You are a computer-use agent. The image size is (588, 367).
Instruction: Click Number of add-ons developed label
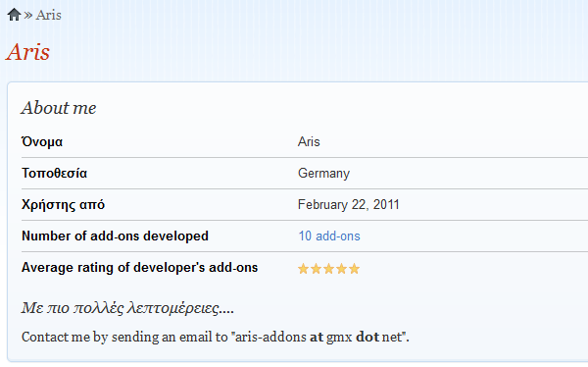click(x=115, y=236)
